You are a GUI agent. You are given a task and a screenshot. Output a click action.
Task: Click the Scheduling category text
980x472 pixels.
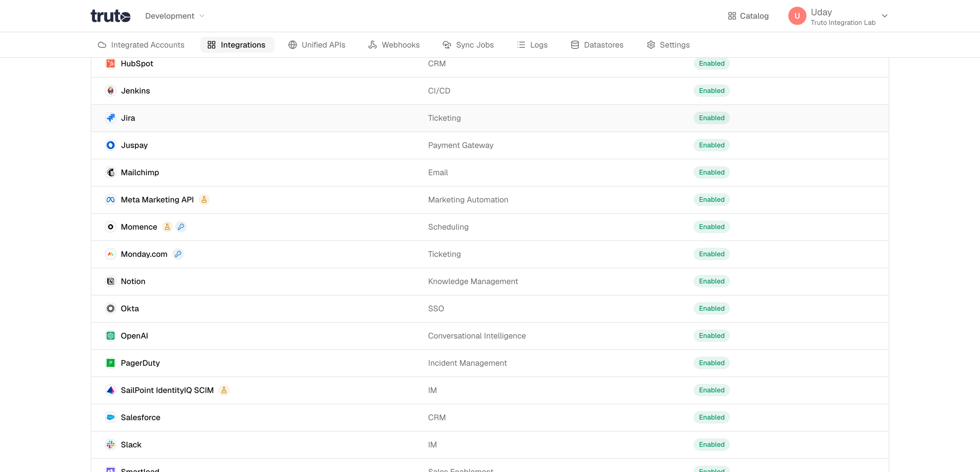(x=448, y=227)
